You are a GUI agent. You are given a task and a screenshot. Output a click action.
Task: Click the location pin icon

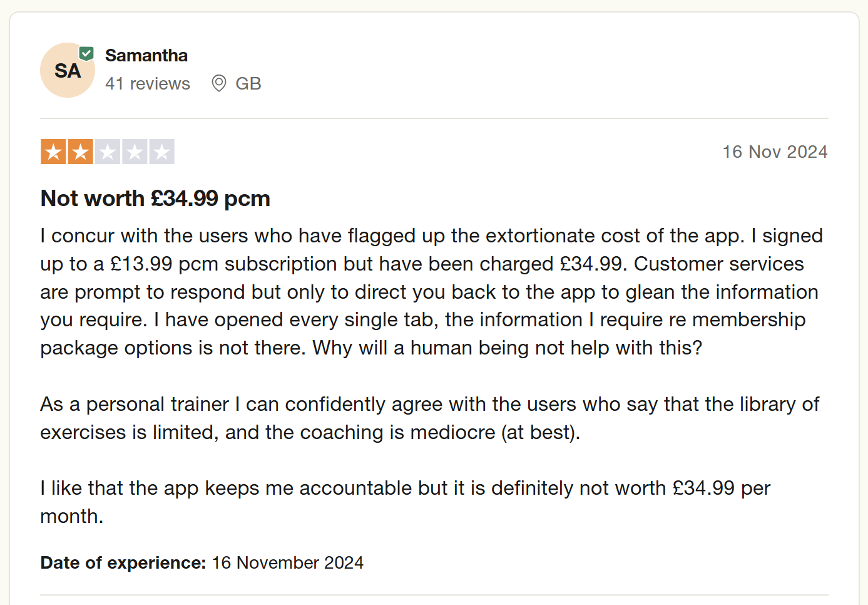click(x=219, y=83)
